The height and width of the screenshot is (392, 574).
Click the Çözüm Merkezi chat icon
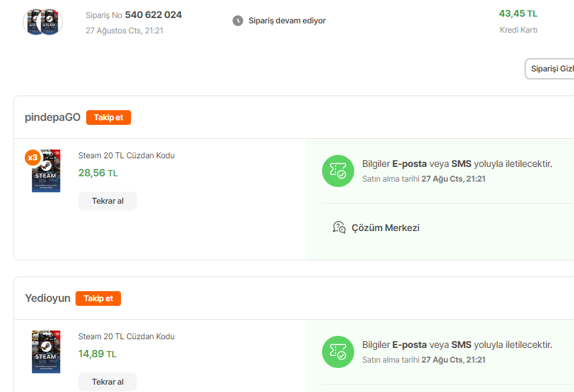pos(339,227)
